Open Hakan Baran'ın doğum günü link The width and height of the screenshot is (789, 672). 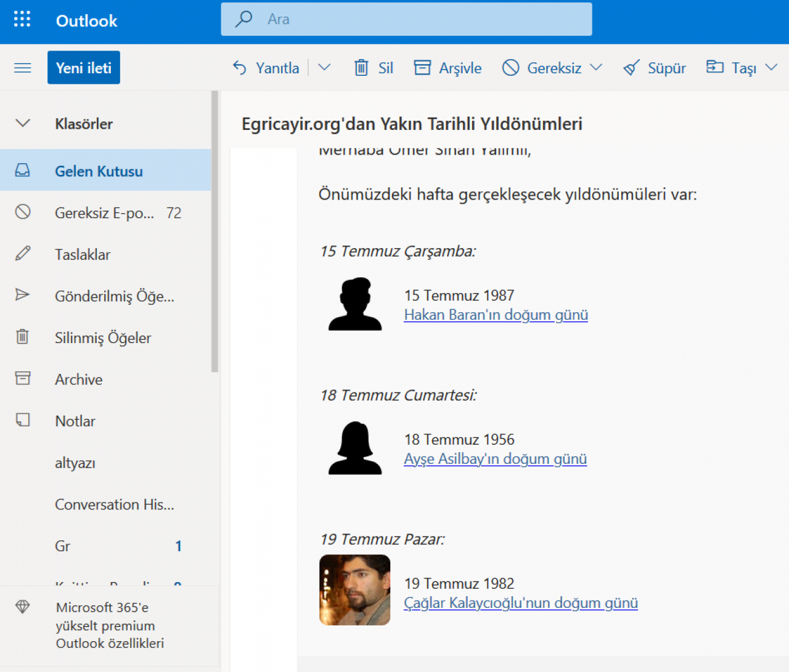click(x=496, y=315)
